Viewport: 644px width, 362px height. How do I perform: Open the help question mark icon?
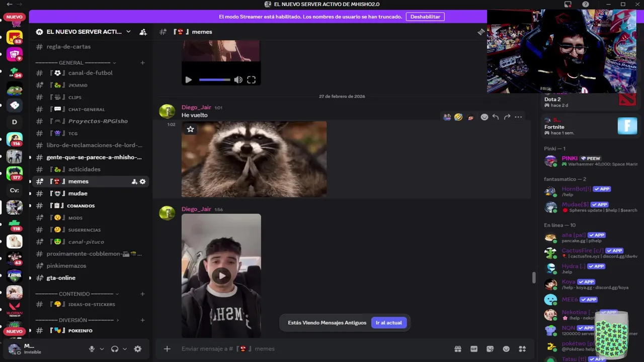click(x=586, y=5)
